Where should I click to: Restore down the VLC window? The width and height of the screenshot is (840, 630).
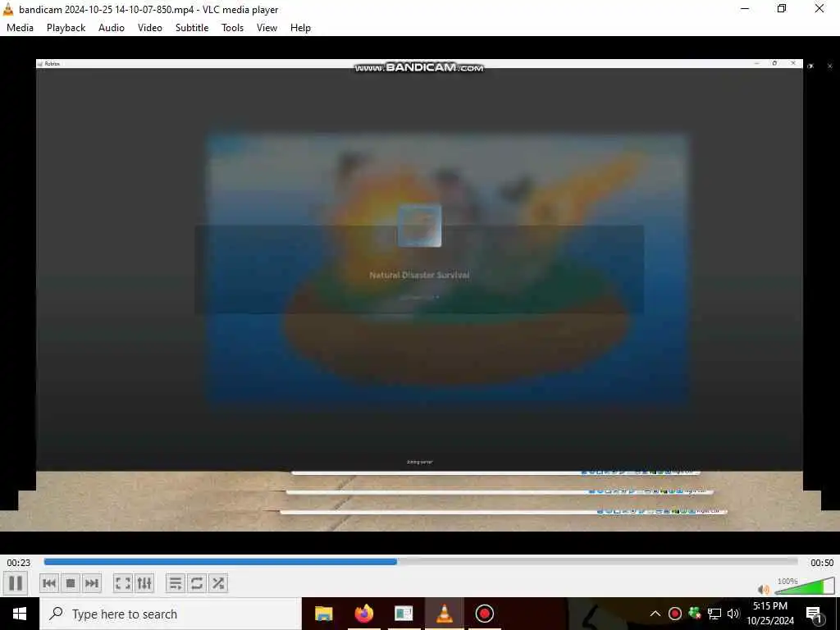[x=782, y=9]
